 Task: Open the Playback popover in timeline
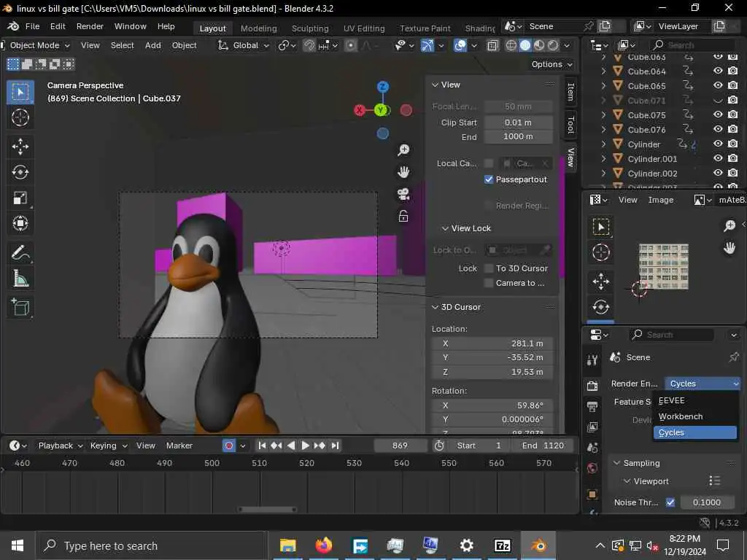point(61,446)
